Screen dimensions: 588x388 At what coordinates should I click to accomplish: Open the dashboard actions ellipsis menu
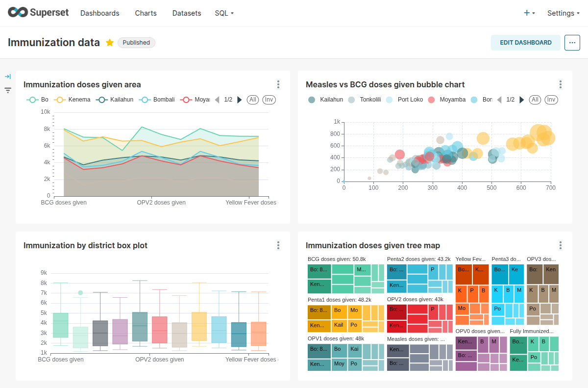[572, 43]
